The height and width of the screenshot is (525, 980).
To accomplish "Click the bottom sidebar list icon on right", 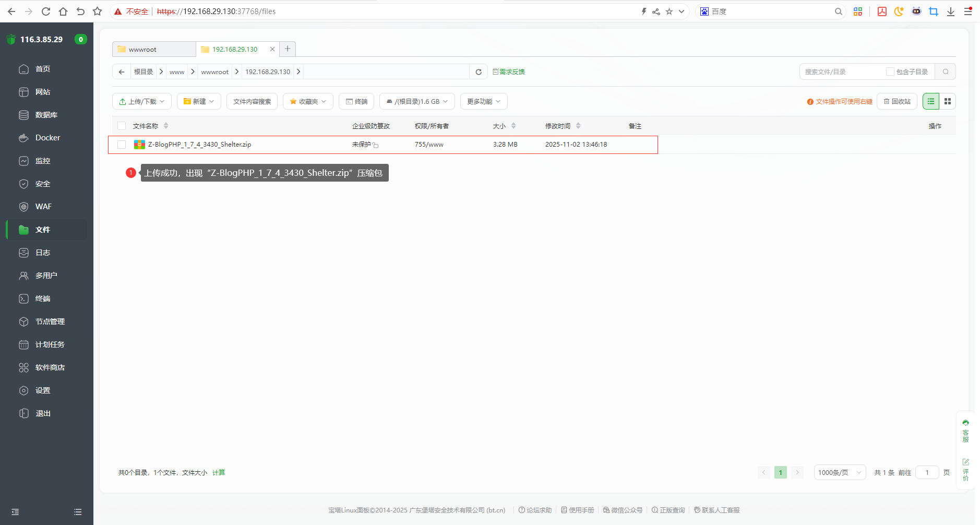I will click(x=78, y=512).
